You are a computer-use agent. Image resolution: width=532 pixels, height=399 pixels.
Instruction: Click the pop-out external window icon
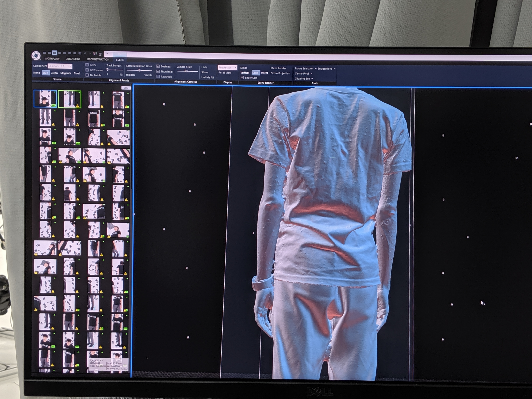point(100,54)
